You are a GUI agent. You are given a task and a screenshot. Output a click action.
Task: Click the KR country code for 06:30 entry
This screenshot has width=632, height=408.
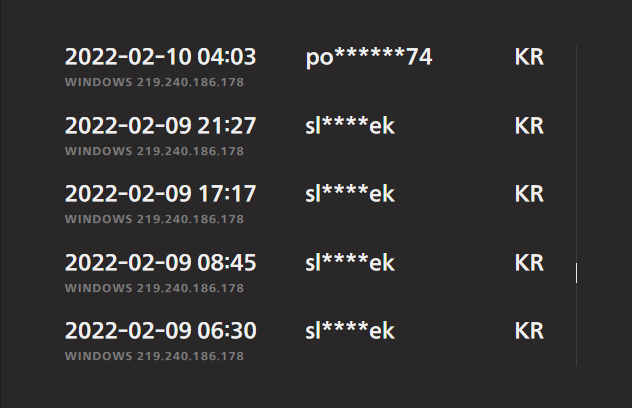529,331
